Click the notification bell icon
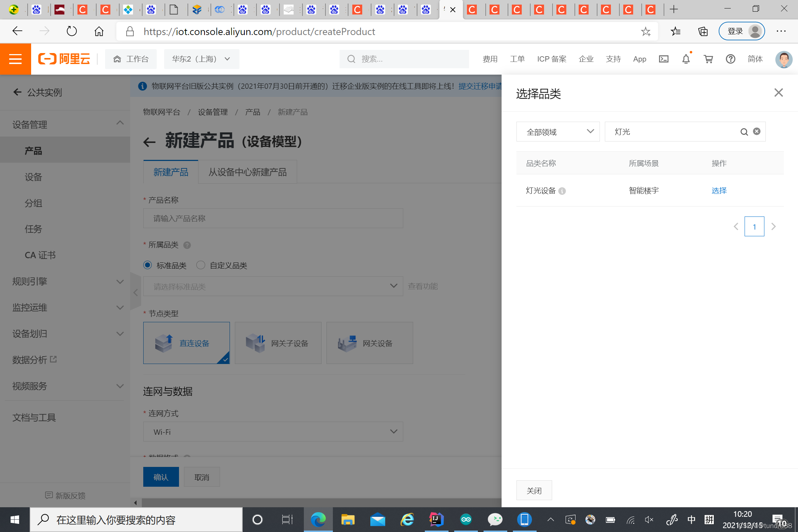 686,59
